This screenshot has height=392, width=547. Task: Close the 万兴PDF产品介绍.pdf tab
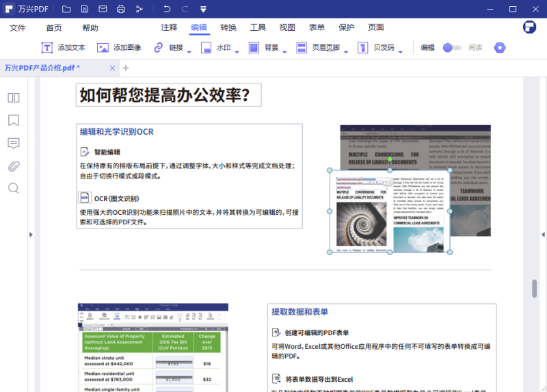[x=112, y=68]
